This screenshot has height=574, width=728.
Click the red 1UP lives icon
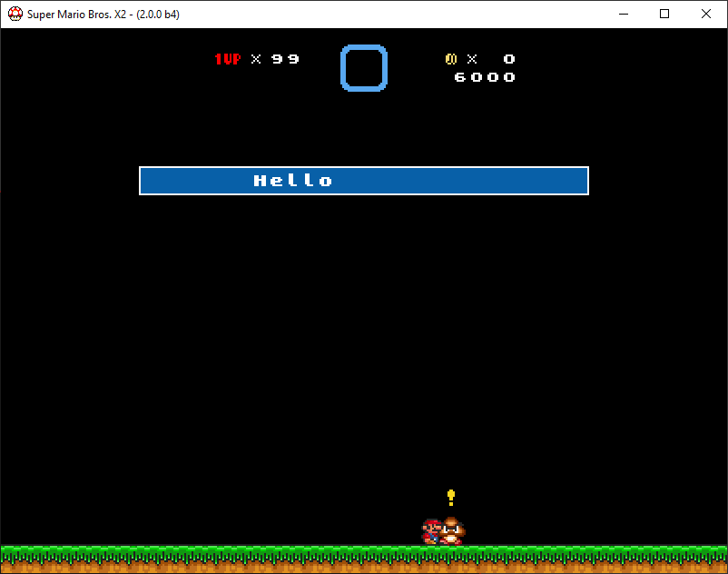pyautogui.click(x=228, y=59)
